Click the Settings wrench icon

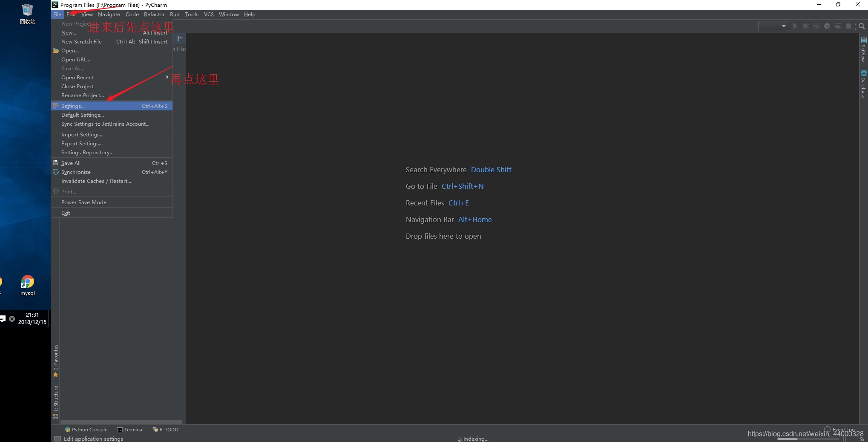click(x=56, y=106)
